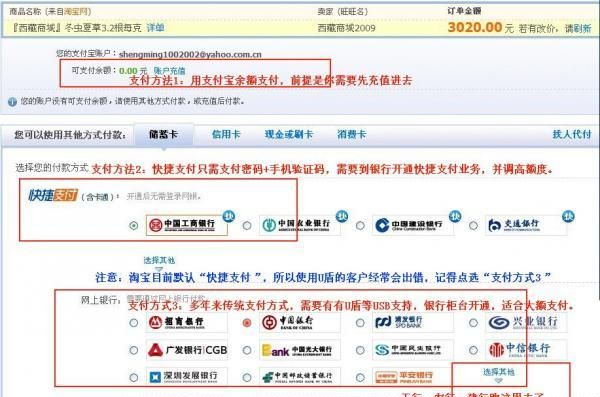Click the seller name 西藏商城2009
Viewport: 600px width, 397px height.
pyautogui.click(x=346, y=28)
